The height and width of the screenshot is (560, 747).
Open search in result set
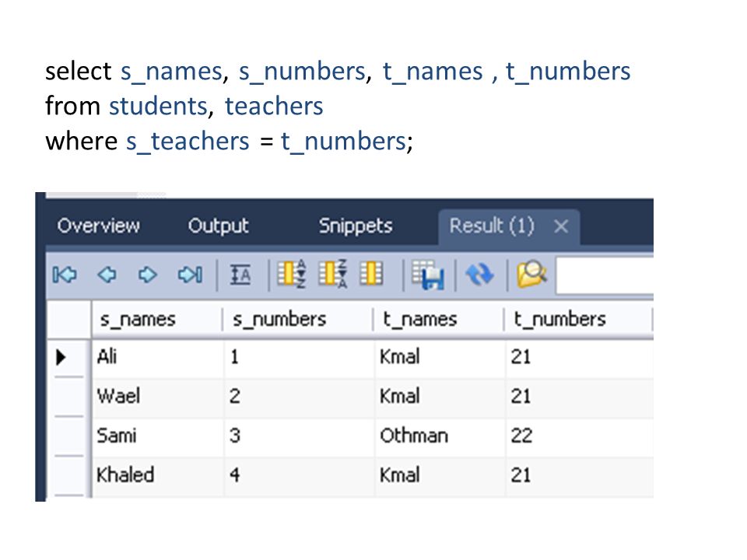[x=531, y=274]
